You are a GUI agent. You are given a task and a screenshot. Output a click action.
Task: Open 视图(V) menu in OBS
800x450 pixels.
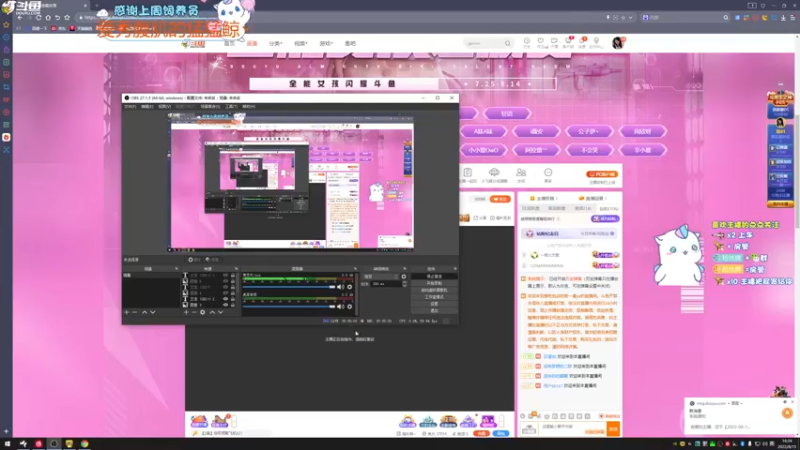point(164,107)
